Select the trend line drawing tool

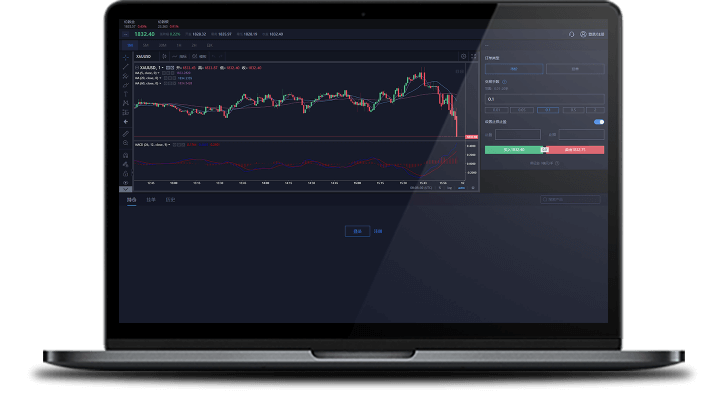click(x=125, y=66)
